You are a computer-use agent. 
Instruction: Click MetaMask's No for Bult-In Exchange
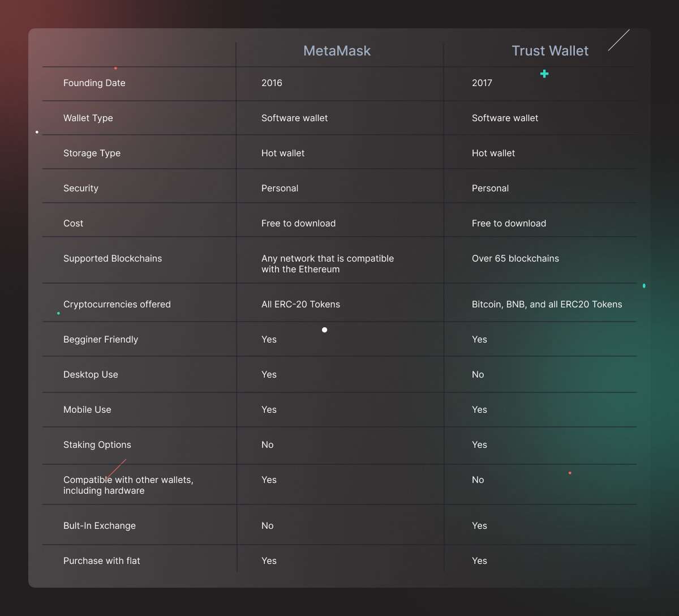click(268, 525)
